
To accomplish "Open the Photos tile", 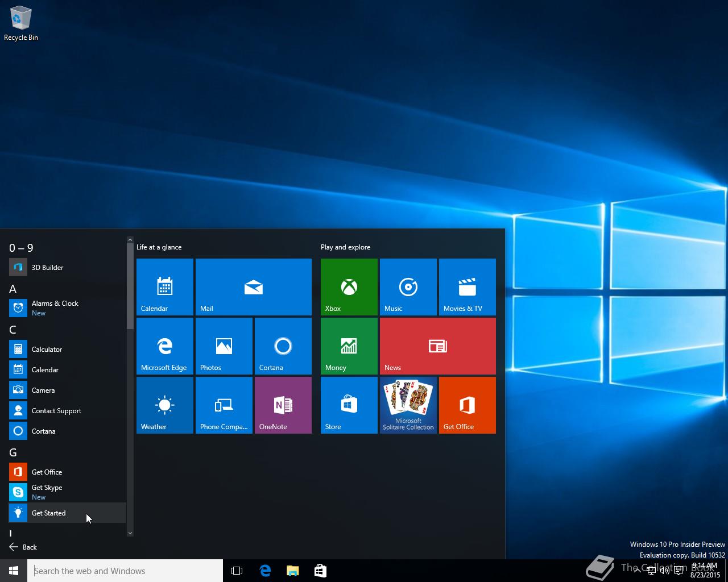I will pyautogui.click(x=224, y=346).
